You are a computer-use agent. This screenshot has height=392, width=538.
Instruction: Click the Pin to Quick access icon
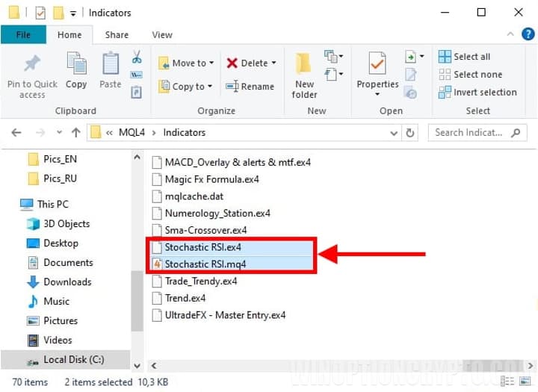coord(31,63)
